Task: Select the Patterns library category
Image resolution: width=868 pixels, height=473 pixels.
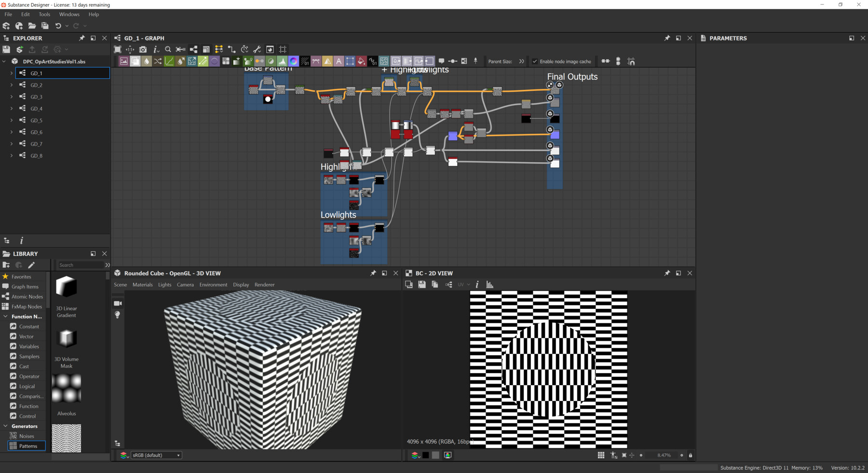Action: [28, 446]
